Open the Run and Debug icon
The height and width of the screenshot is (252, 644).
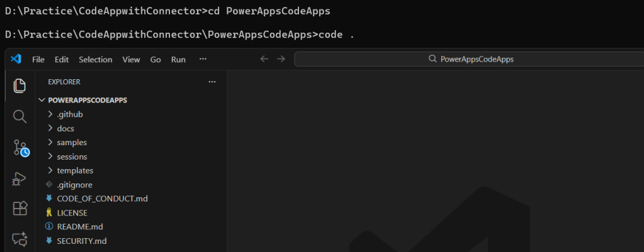coord(20,178)
